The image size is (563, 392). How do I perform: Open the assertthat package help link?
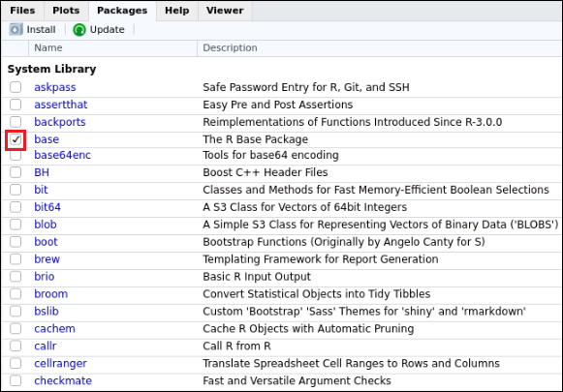pyautogui.click(x=61, y=105)
